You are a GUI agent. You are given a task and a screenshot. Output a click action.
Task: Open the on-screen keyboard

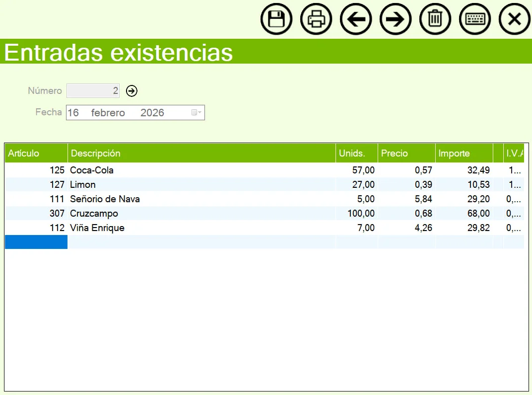475,19
